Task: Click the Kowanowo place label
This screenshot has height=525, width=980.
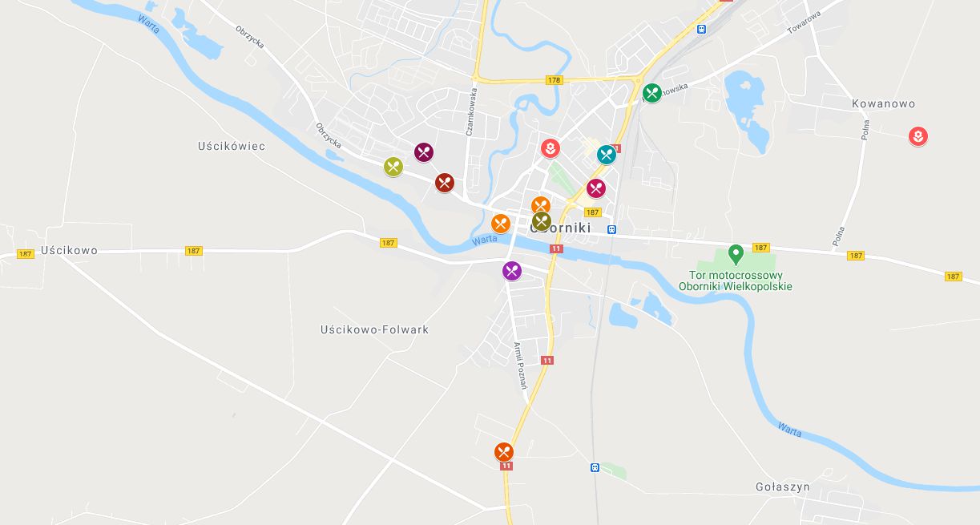Action: click(x=884, y=103)
